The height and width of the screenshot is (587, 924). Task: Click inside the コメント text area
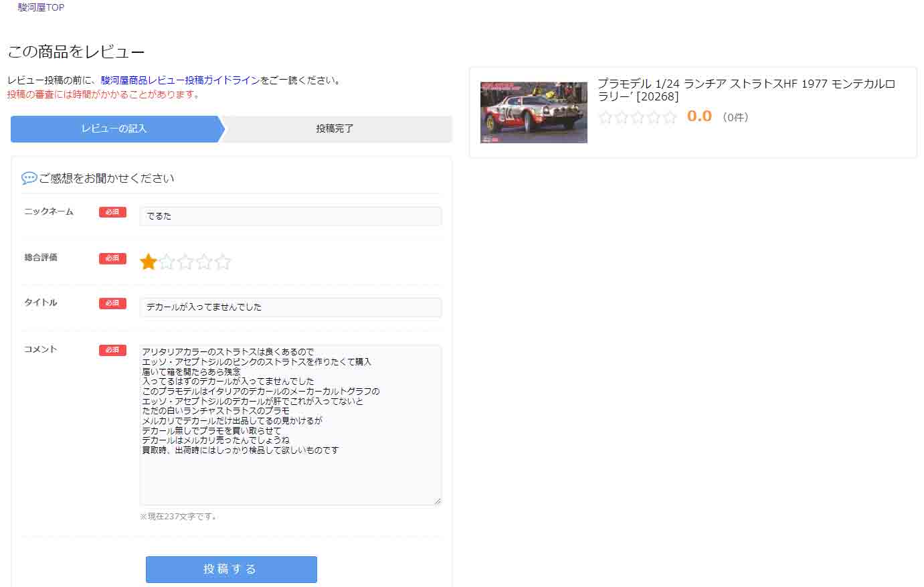(290, 469)
